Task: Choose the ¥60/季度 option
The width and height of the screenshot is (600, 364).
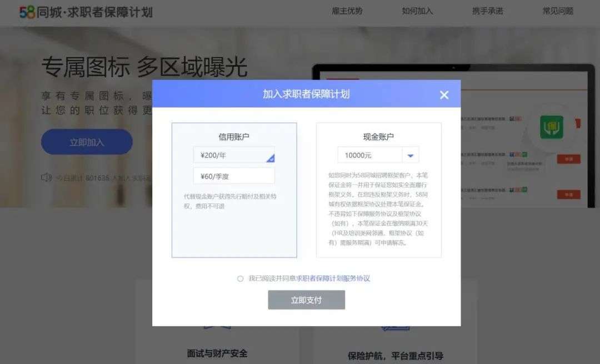Action: point(234,176)
